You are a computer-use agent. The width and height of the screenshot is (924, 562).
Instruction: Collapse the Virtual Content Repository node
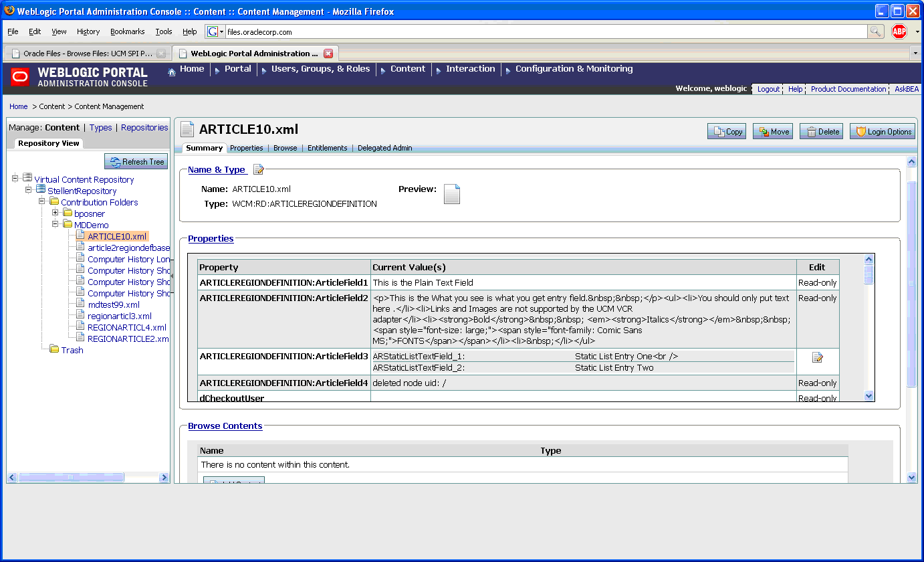coord(15,179)
